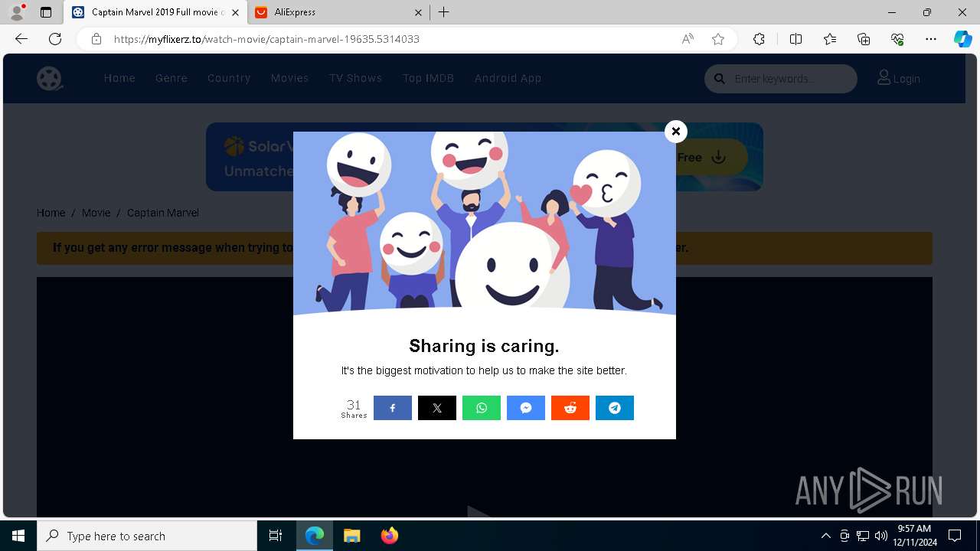The width and height of the screenshot is (980, 551).
Task: Show hidden tray icons
Action: click(825, 536)
